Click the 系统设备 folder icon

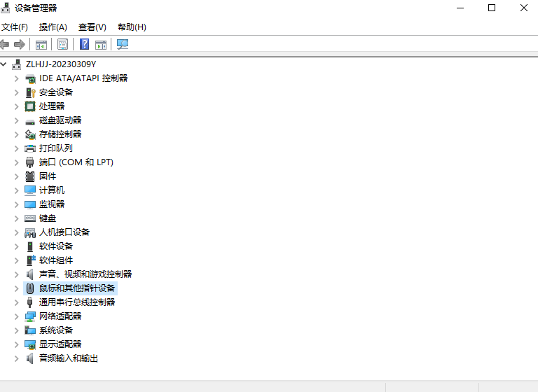[30, 330]
